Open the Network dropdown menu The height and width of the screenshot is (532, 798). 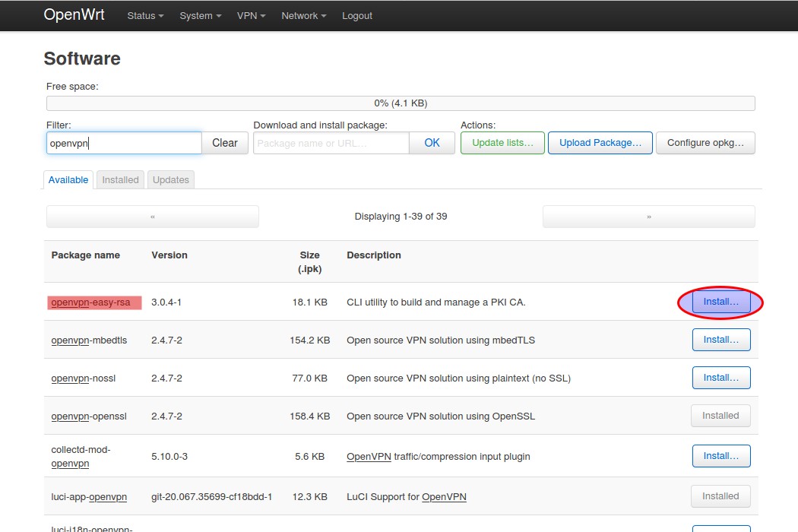(x=304, y=16)
